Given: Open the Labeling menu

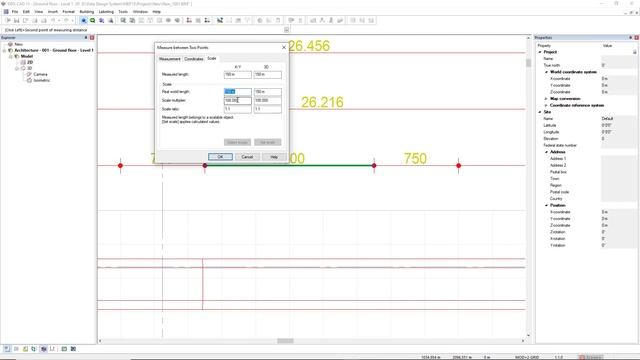Looking at the screenshot, I should click(x=106, y=12).
